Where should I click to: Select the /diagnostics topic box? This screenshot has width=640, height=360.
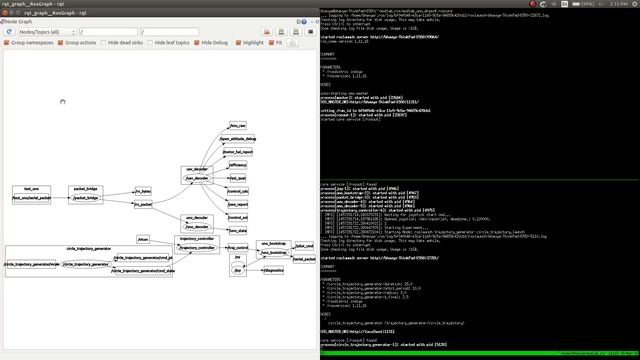[273, 270]
